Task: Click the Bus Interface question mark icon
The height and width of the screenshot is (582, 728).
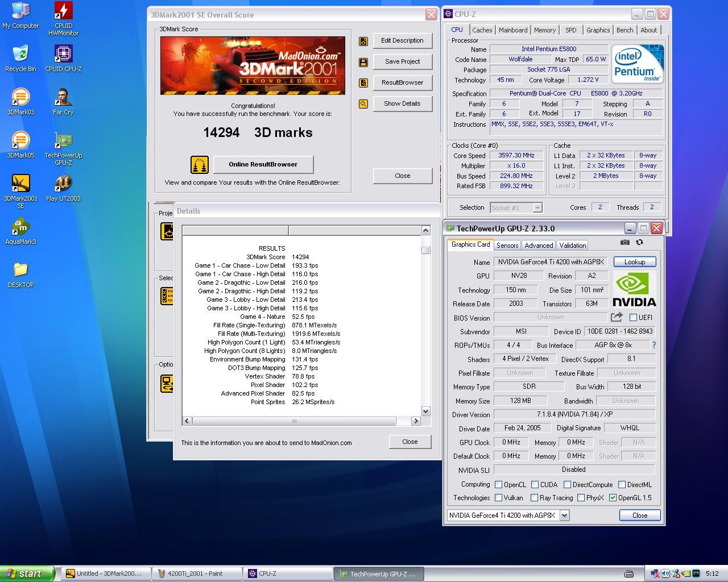Action: click(x=653, y=345)
